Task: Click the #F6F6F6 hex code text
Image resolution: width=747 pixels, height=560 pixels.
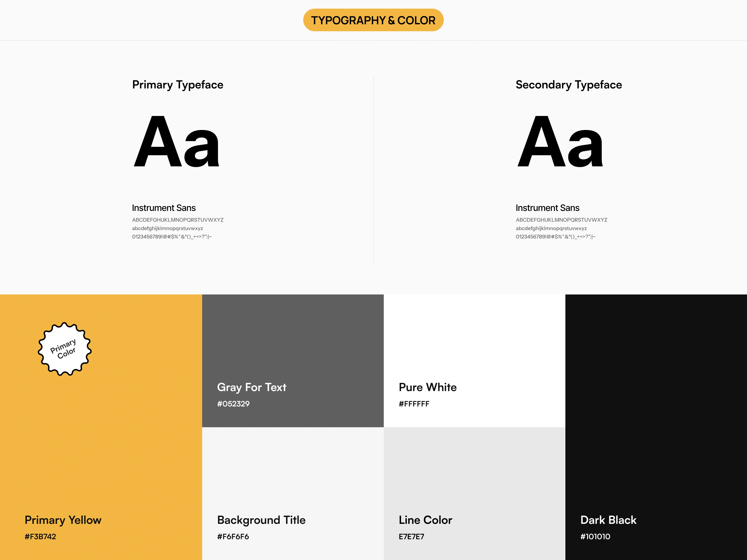Action: (233, 536)
